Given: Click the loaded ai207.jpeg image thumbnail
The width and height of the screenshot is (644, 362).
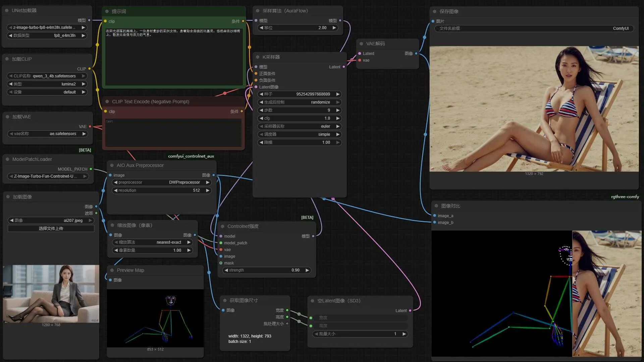Looking at the screenshot, I should pyautogui.click(x=51, y=294).
